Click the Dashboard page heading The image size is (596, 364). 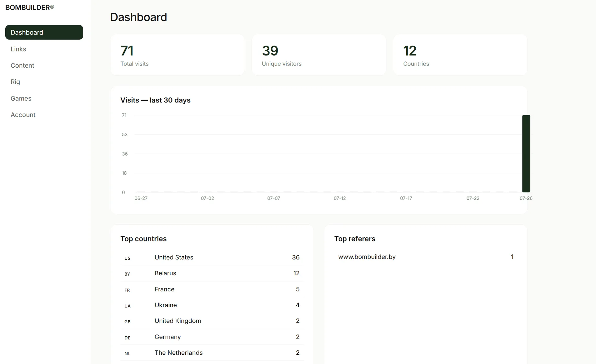tap(138, 17)
